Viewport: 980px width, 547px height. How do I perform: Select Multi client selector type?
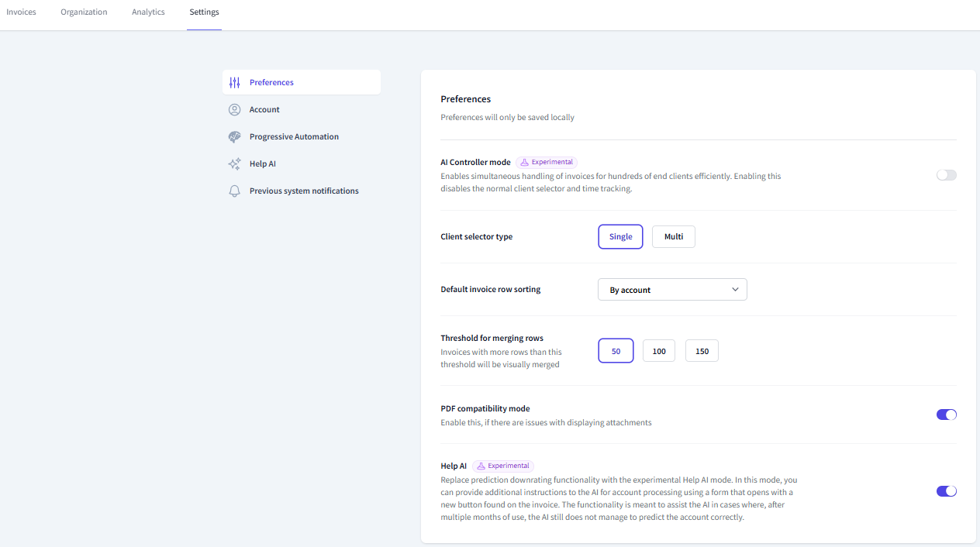pos(674,237)
